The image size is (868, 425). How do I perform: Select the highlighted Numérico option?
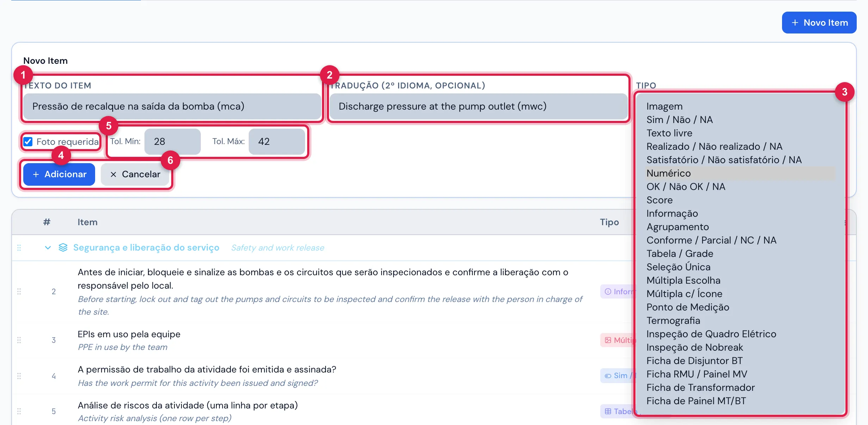[x=740, y=173]
